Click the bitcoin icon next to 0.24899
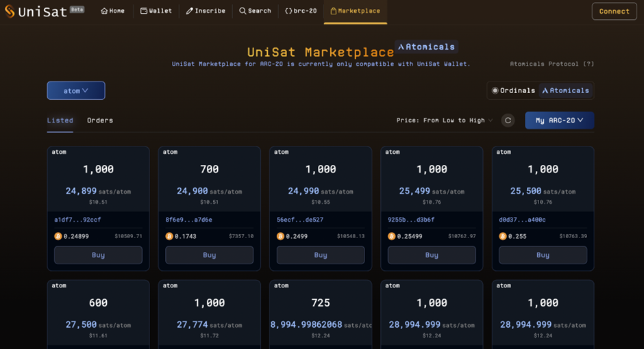The height and width of the screenshot is (349, 644). [x=58, y=236]
